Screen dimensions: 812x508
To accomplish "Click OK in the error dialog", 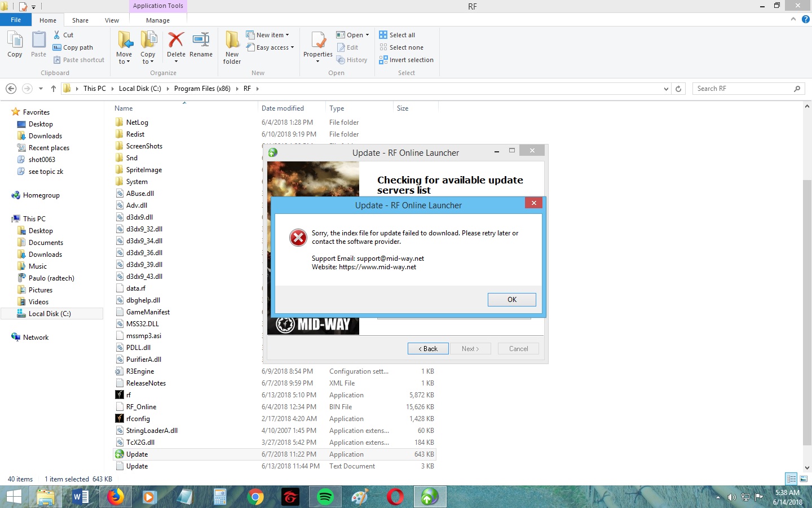I will click(512, 300).
